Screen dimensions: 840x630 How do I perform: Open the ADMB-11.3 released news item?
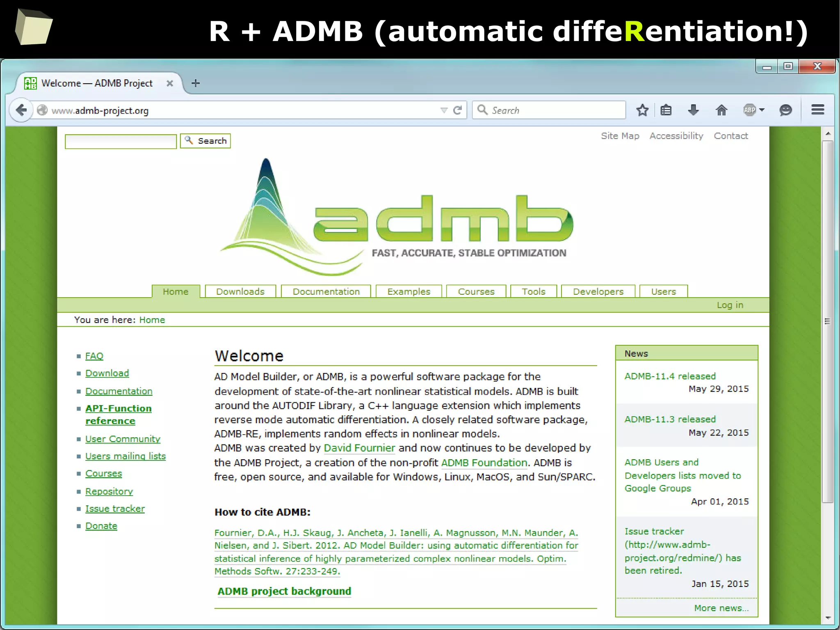[x=670, y=419]
